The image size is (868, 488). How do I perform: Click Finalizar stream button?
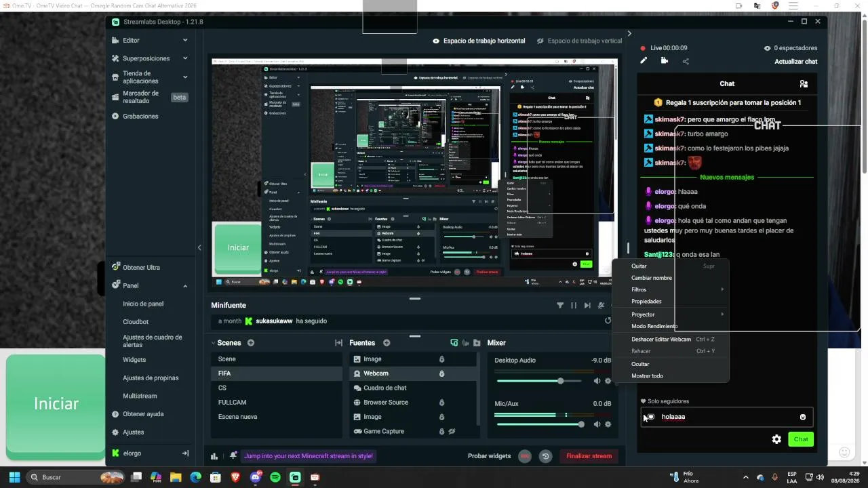(x=589, y=456)
